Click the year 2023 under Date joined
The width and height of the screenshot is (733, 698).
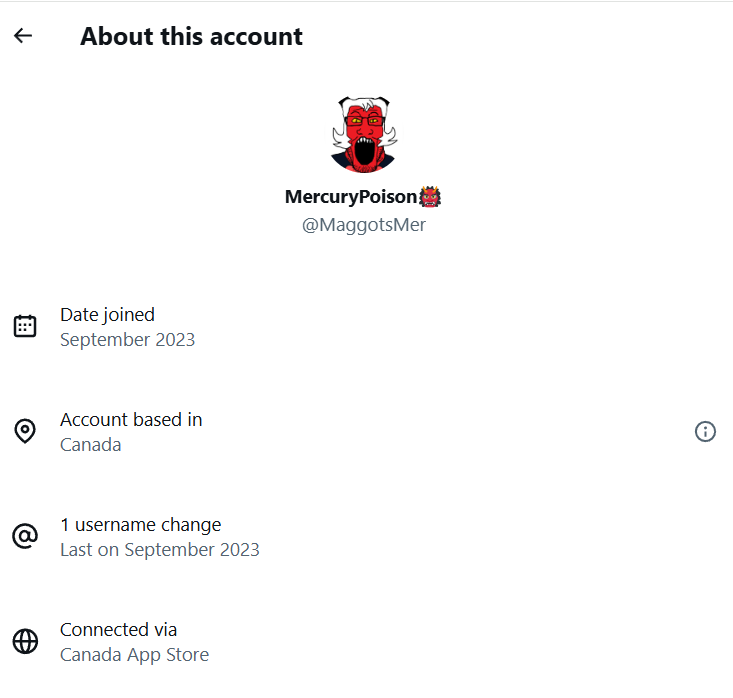pos(175,340)
